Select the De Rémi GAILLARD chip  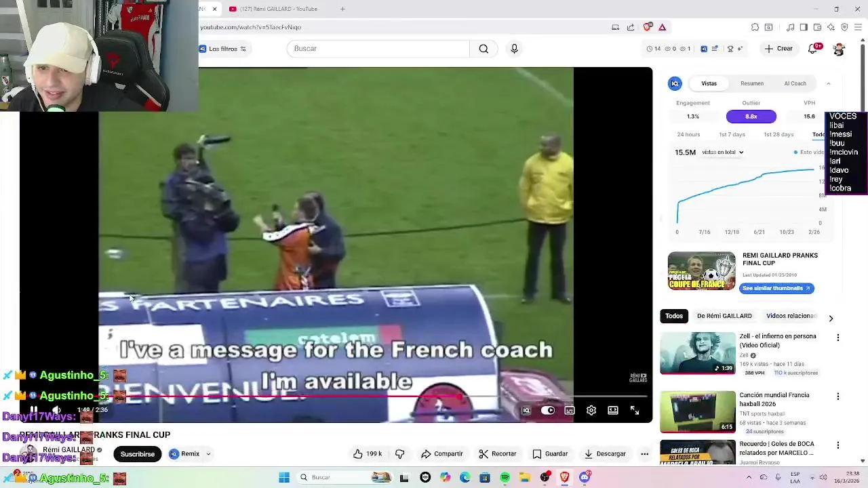point(724,316)
